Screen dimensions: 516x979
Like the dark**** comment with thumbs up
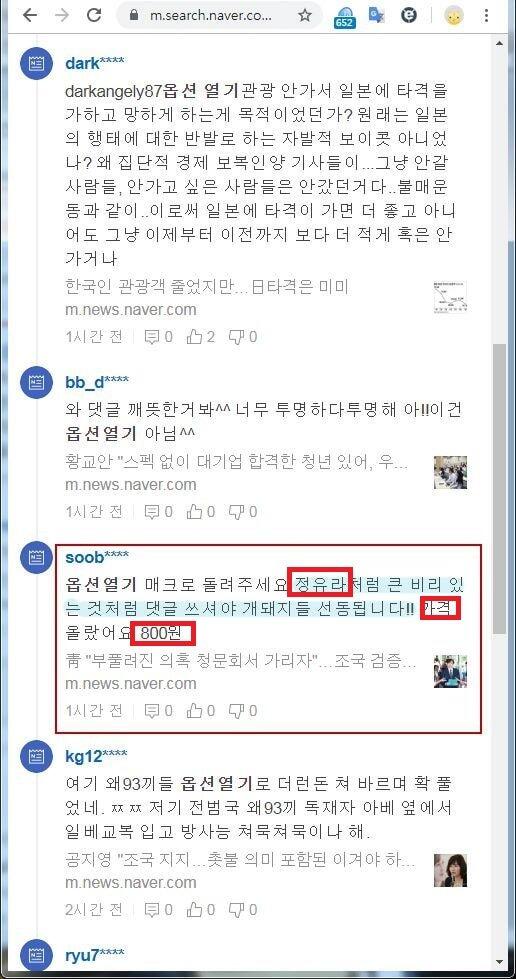click(x=201, y=337)
